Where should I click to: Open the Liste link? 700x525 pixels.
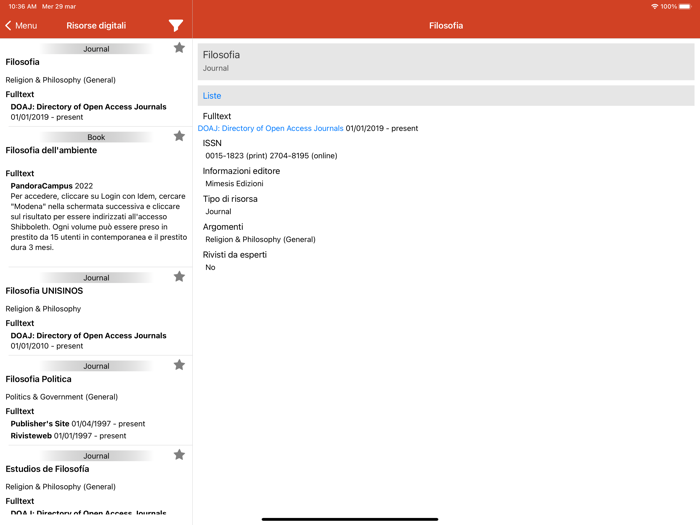(x=212, y=96)
